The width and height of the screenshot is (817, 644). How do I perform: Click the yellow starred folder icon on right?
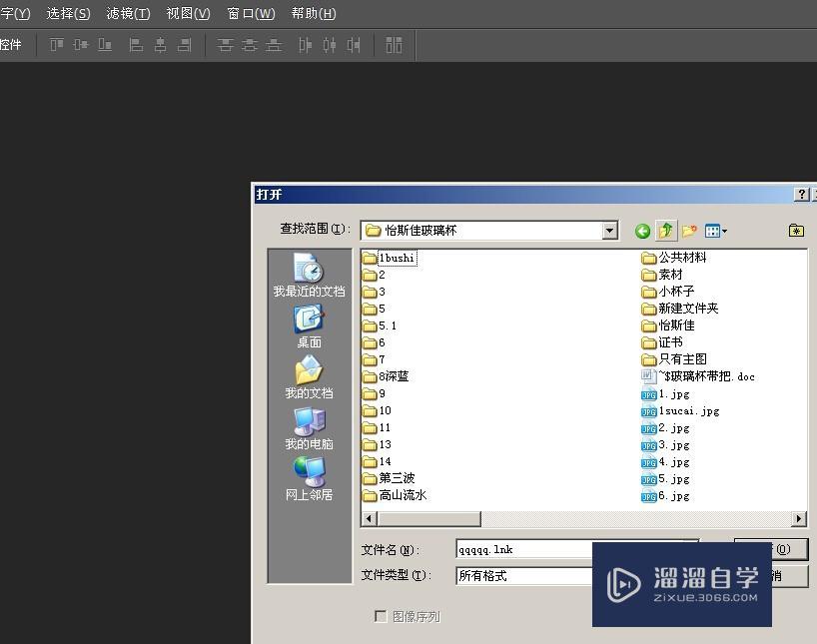(x=796, y=230)
